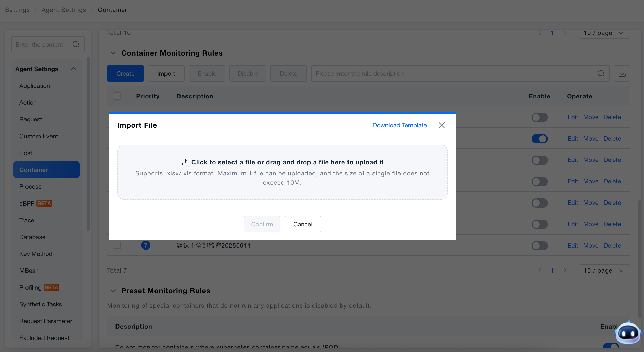Image resolution: width=644 pixels, height=352 pixels.
Task: Click the sidebar menu scrollbar
Action: point(88,144)
